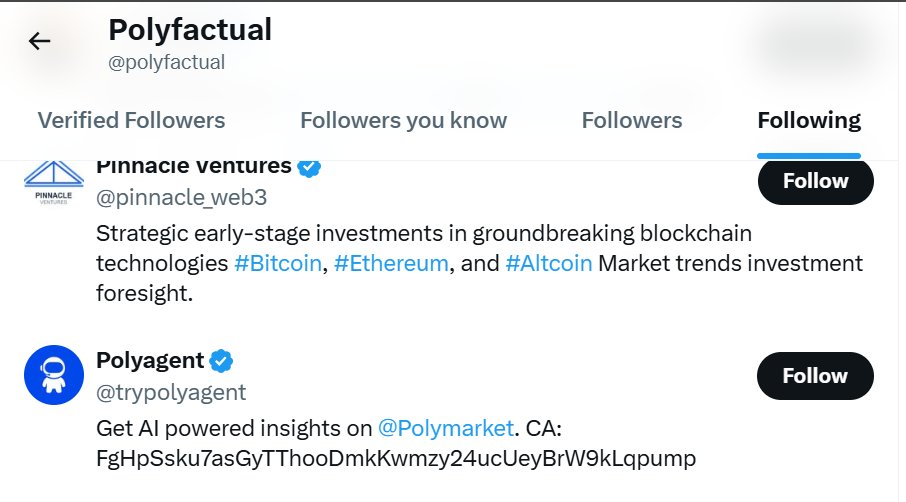Open Followers you know tab
Screen dimensions: 906x502
(x=403, y=120)
